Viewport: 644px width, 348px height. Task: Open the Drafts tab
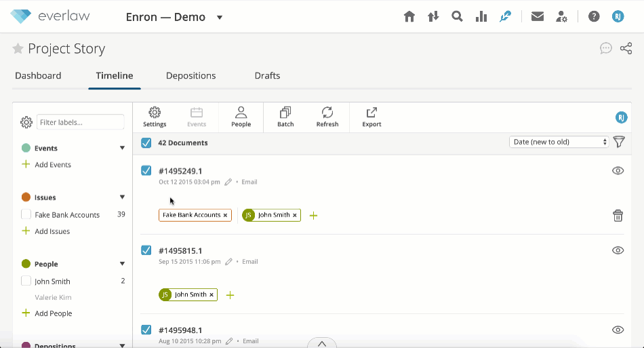[x=267, y=75]
